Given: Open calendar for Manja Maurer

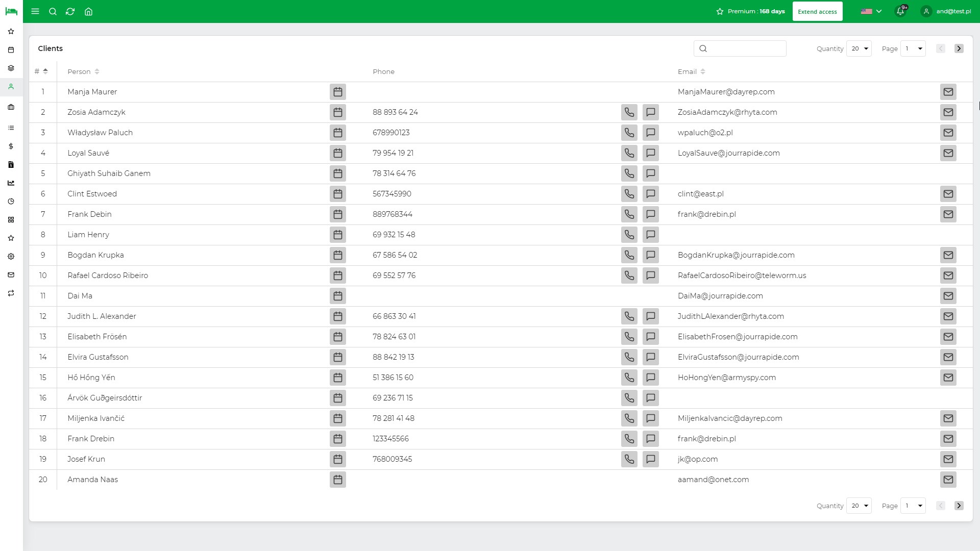Looking at the screenshot, I should (337, 92).
